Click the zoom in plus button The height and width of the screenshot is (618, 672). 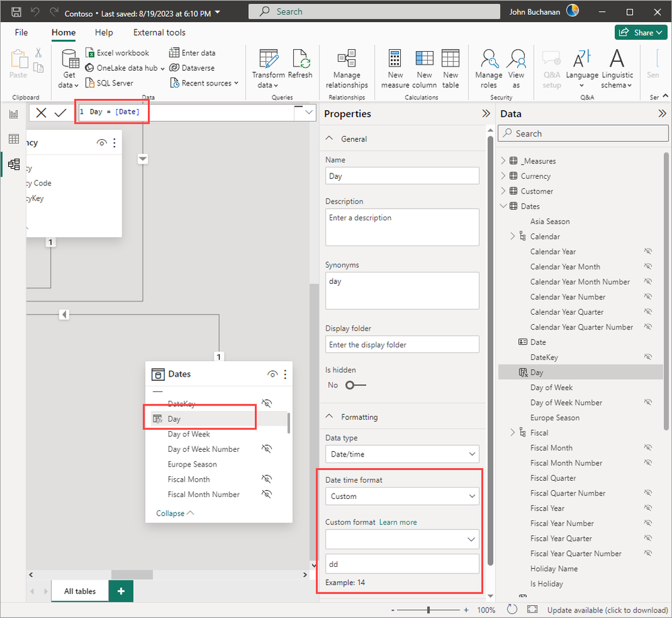point(466,609)
